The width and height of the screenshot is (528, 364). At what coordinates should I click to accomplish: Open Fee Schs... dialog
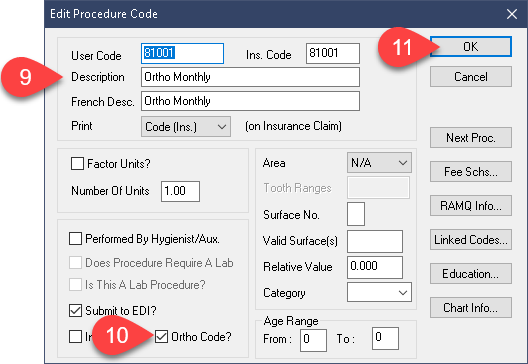[470, 171]
